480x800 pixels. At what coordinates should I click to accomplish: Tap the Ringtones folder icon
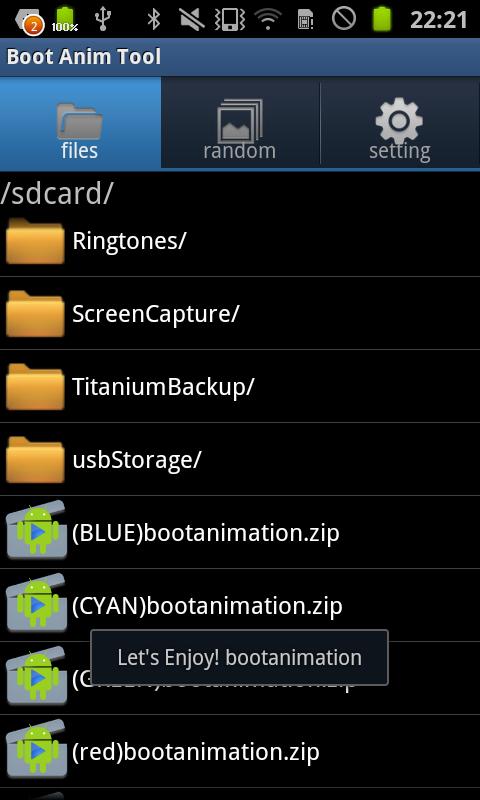(x=35, y=241)
